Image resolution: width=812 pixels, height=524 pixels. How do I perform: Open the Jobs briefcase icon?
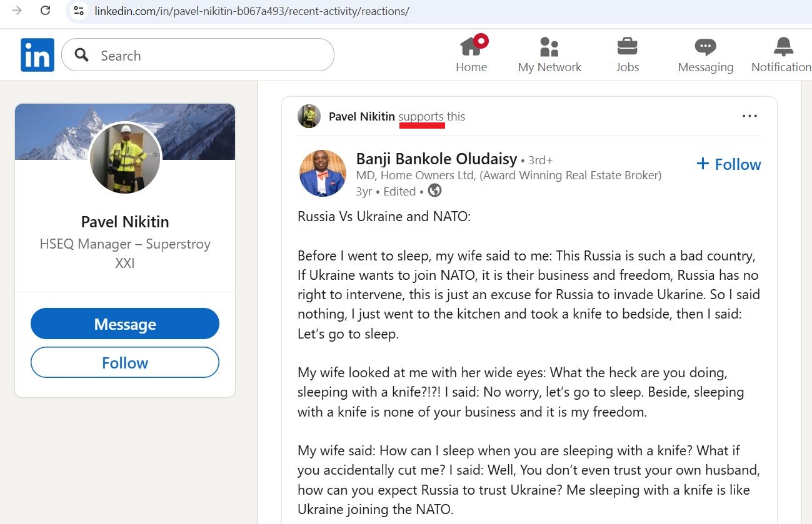[x=627, y=47]
